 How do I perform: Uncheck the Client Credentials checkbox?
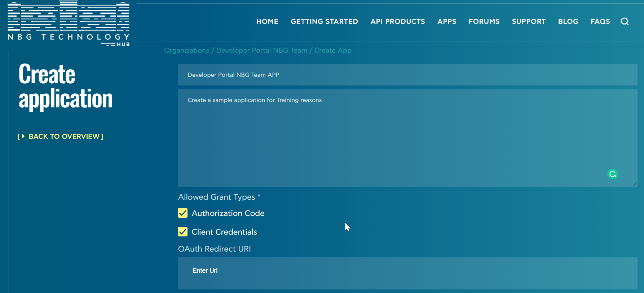click(183, 232)
